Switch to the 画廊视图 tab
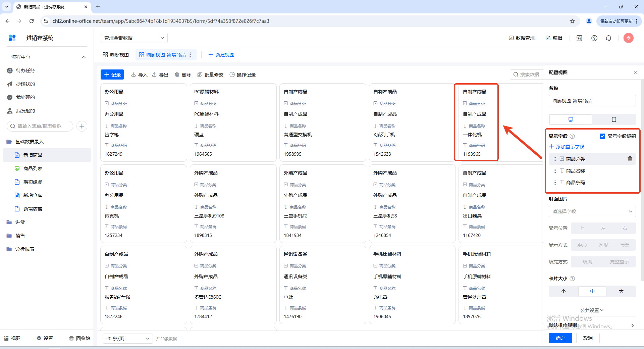Viewport: 644px width, 349px height. point(116,55)
